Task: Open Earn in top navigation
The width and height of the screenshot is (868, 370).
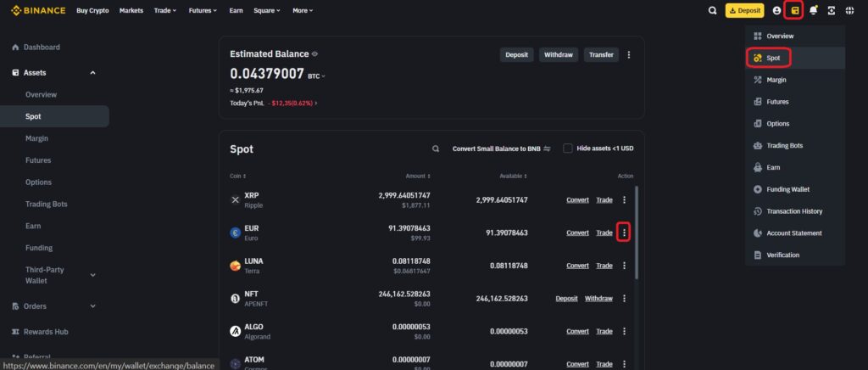Action: (236, 10)
